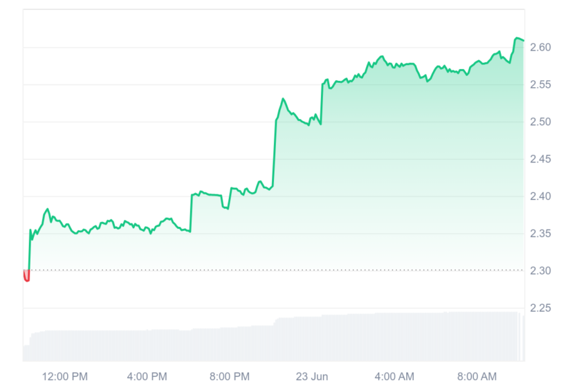
Task: Click the final price peak above 2.60
Action: pyautogui.click(x=518, y=38)
